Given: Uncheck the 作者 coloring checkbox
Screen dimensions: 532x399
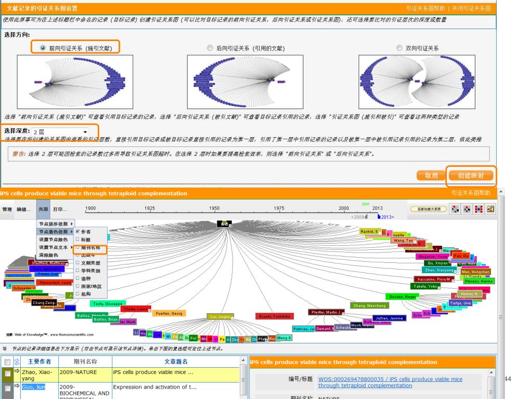Looking at the screenshot, I should [x=78, y=231].
